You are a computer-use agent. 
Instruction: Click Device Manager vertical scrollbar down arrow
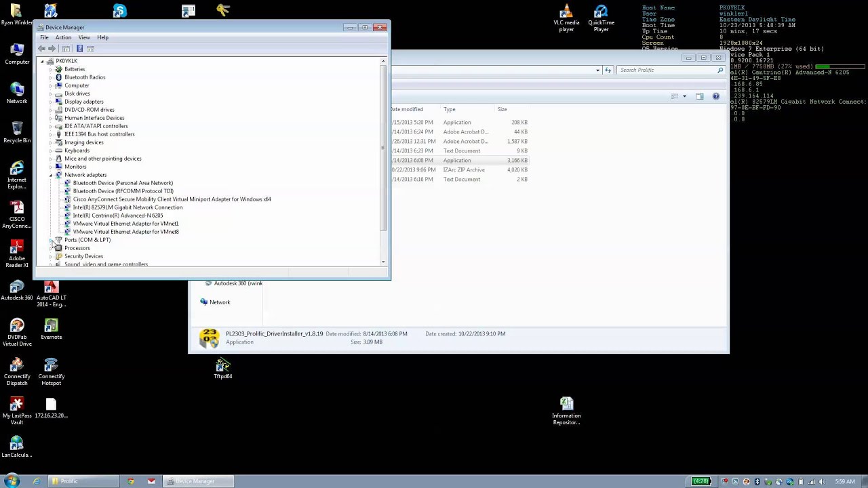[x=383, y=262]
